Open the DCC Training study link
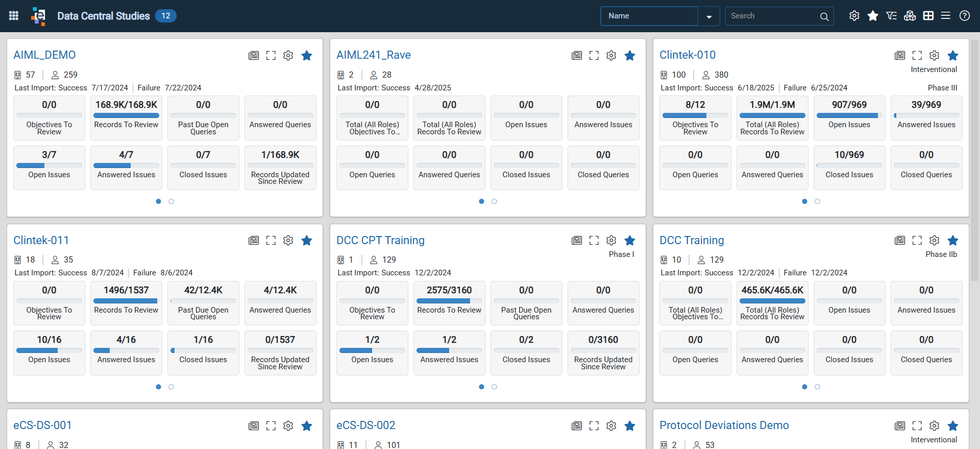This screenshot has height=449, width=980. pos(692,240)
